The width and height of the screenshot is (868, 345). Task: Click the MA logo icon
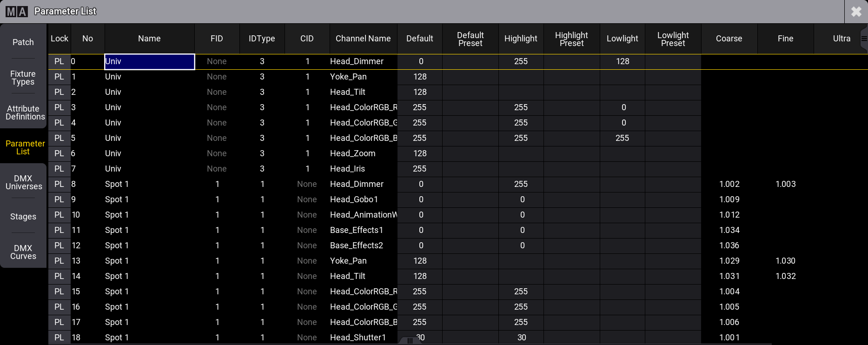pos(17,11)
